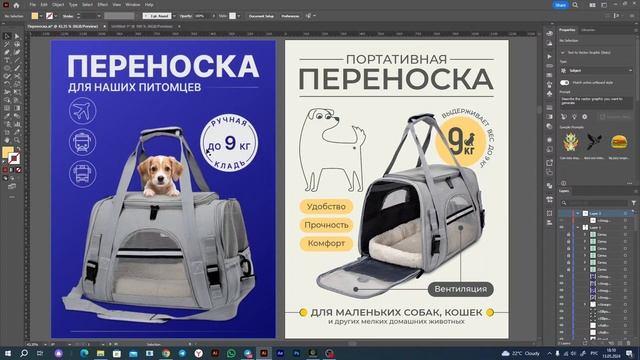Open the Type Subject dropdown
The image size is (640, 360).
[x=596, y=71]
